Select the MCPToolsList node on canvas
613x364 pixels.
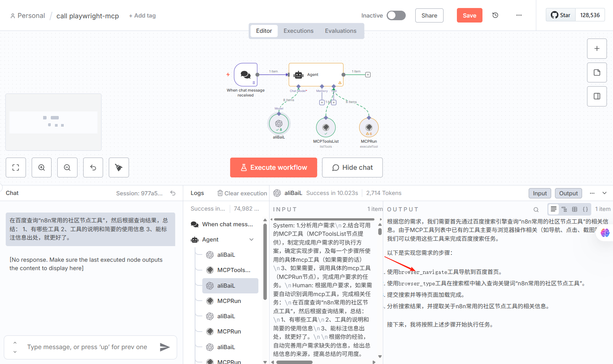point(326,127)
